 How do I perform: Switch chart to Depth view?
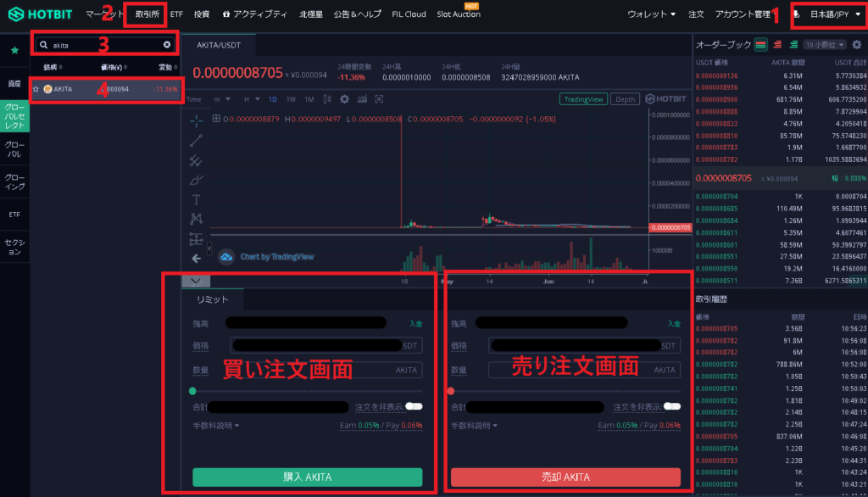(626, 99)
